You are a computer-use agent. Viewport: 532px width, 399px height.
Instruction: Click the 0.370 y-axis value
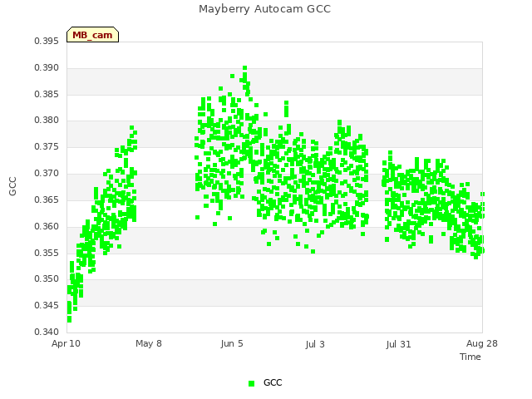point(47,174)
